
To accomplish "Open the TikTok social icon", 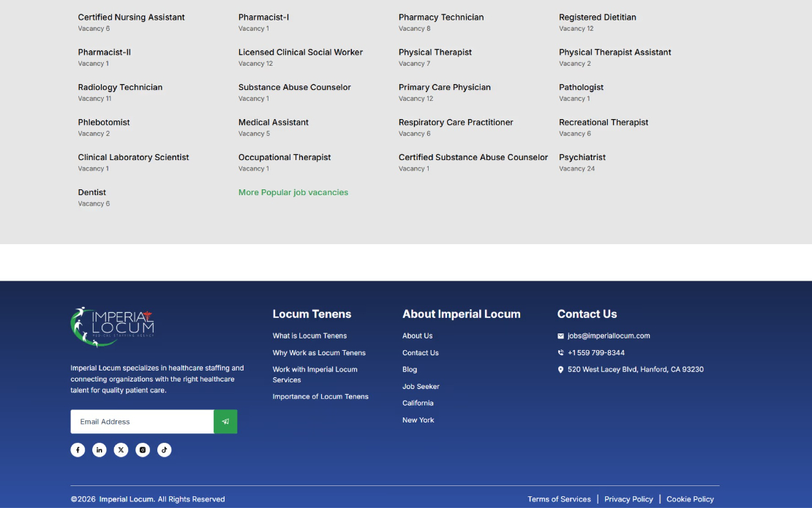I will coord(165,450).
